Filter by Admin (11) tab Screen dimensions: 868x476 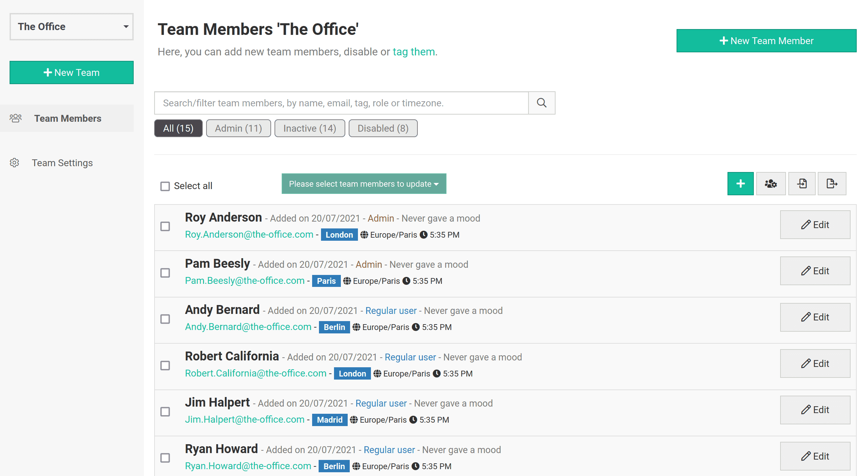coord(238,128)
